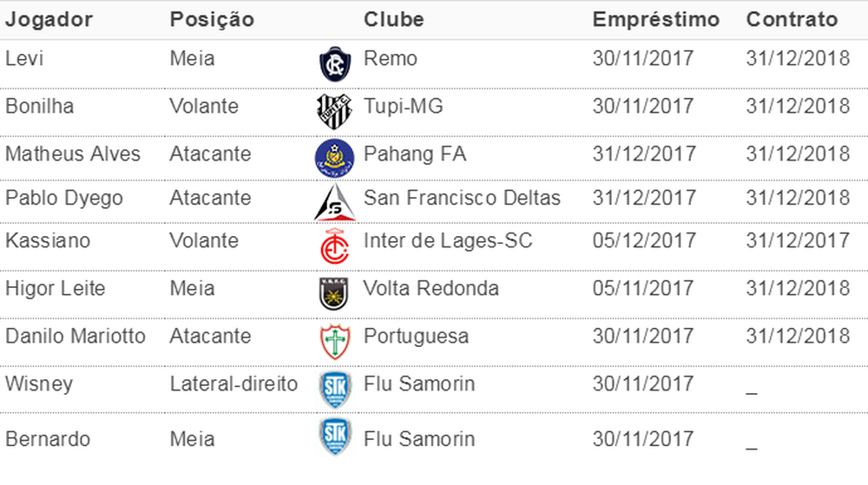
Task: Click the San Francisco Deltas logo
Action: pos(335,202)
